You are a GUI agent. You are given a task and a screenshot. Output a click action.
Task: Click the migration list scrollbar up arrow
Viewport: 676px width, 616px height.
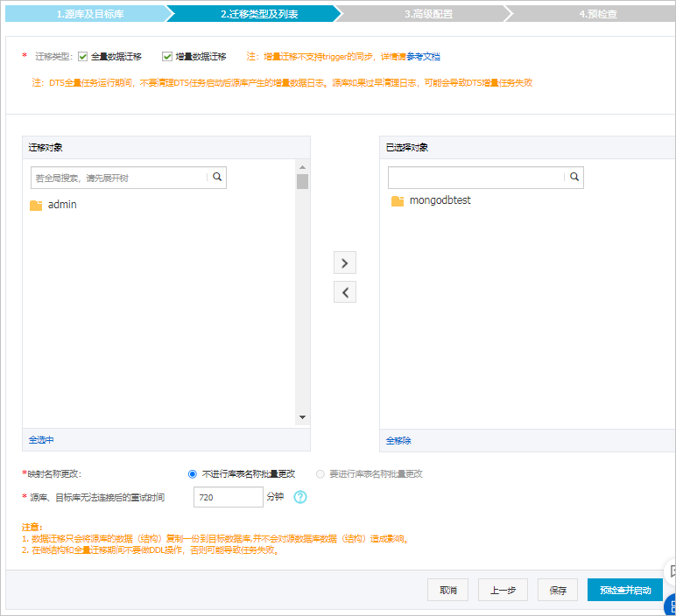(302, 167)
